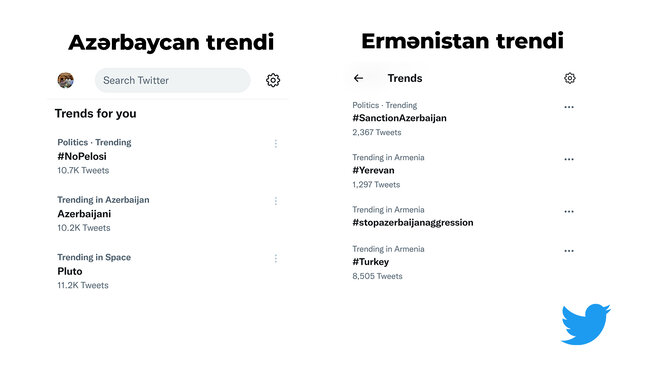Open the #Yerevan trending hashtag
Image resolution: width=649 pixels, height=365 pixels.
(x=373, y=170)
